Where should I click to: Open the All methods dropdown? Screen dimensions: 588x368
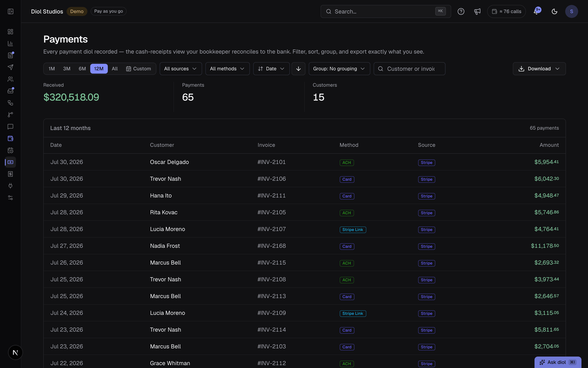click(x=227, y=69)
